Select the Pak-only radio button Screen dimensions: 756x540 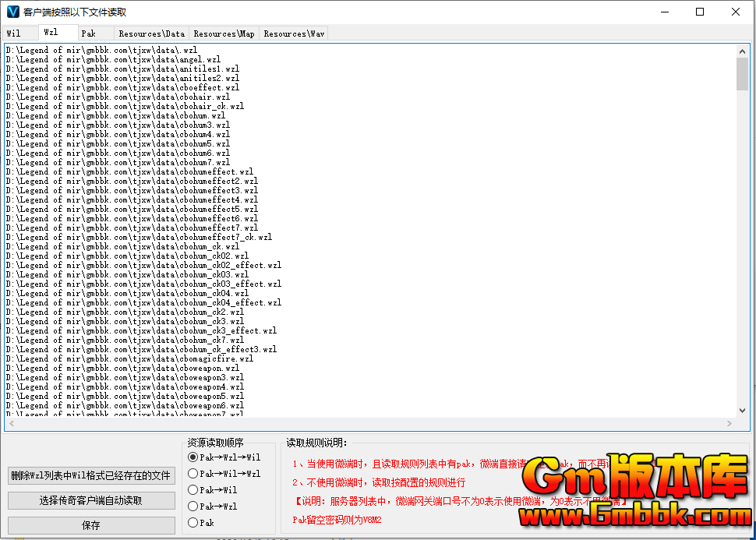click(193, 523)
